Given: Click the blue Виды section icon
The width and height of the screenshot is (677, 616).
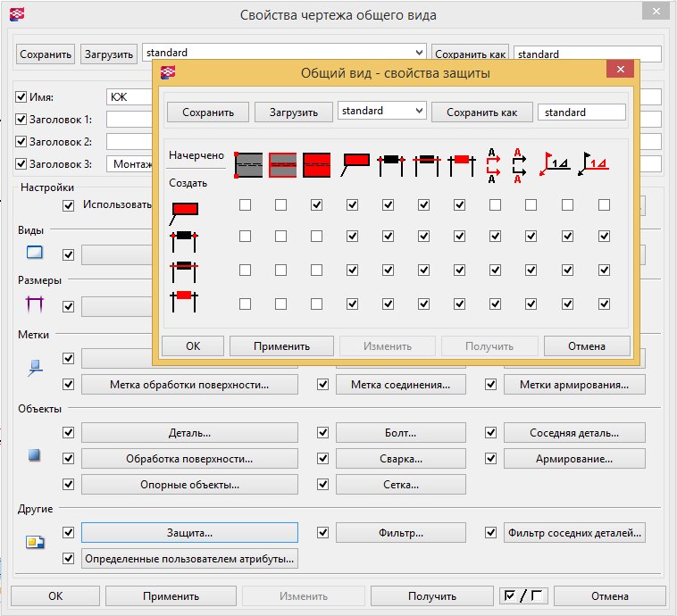Looking at the screenshot, I should click(x=35, y=252).
